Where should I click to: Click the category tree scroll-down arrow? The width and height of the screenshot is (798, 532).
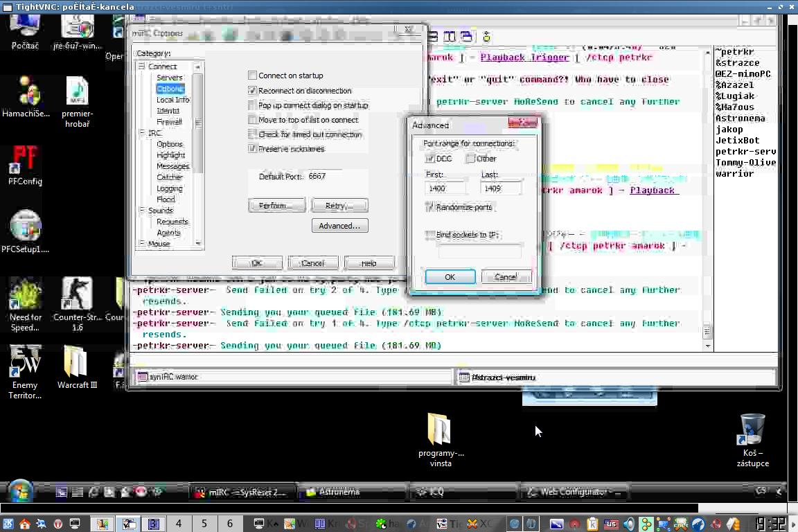tap(198, 243)
